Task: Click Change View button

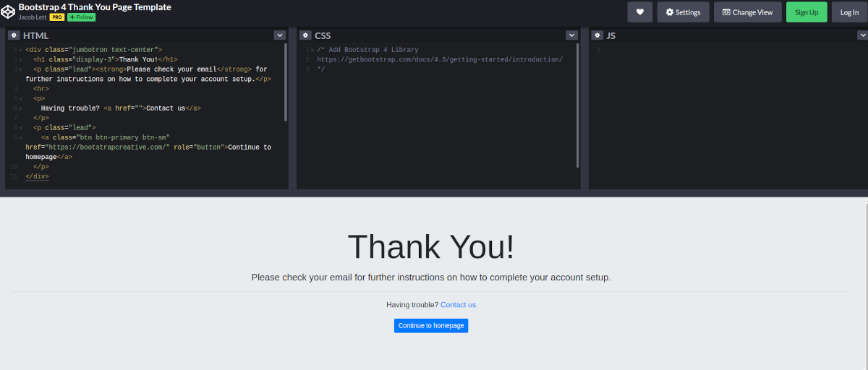Action: tap(747, 12)
